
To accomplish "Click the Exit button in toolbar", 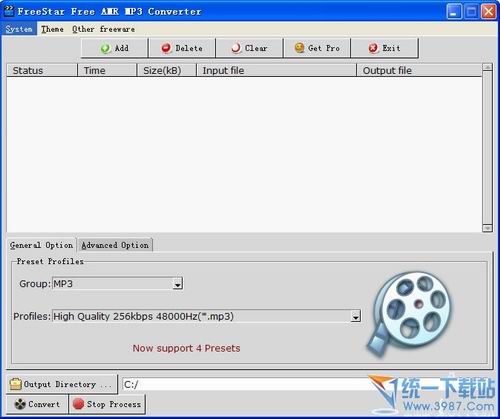I will tap(384, 48).
